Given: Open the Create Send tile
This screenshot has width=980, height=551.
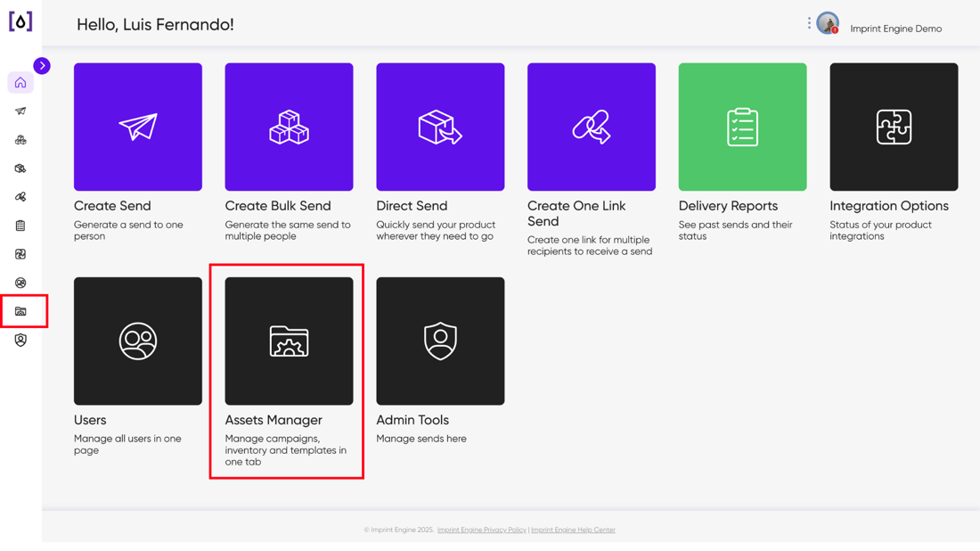Looking at the screenshot, I should click(x=137, y=127).
